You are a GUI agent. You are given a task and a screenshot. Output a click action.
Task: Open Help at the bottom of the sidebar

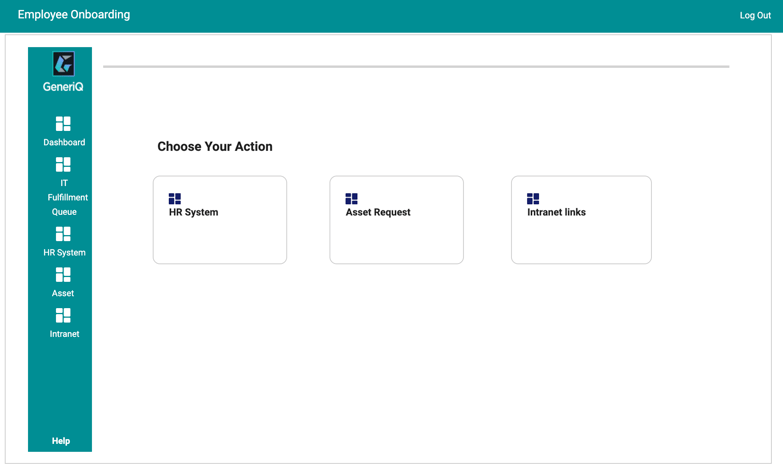coord(61,441)
